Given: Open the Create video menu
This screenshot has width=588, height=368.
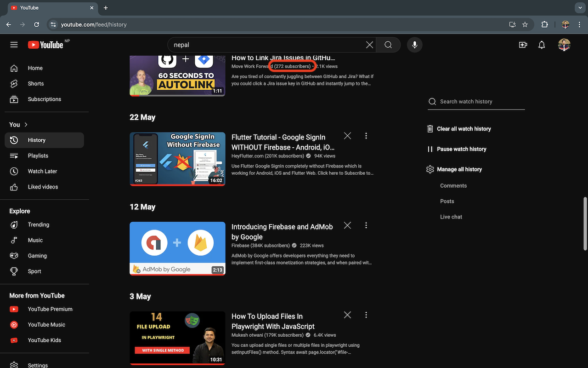Looking at the screenshot, I should click(523, 45).
